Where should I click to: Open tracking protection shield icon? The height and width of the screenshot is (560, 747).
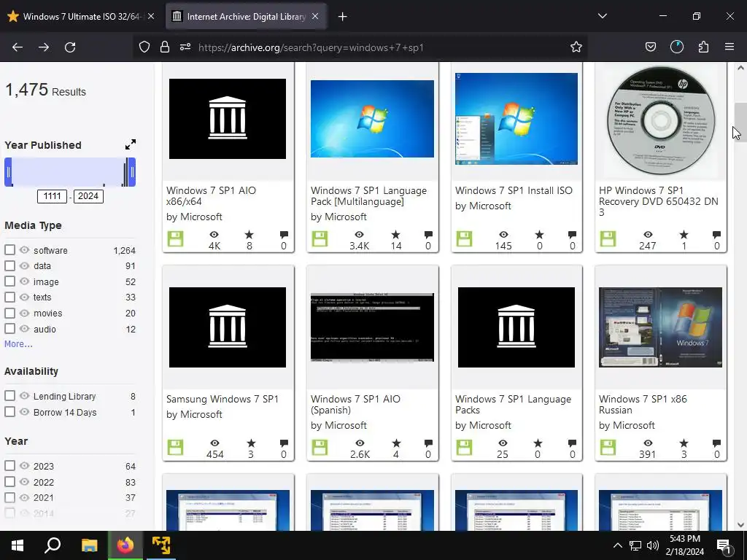[x=144, y=47]
